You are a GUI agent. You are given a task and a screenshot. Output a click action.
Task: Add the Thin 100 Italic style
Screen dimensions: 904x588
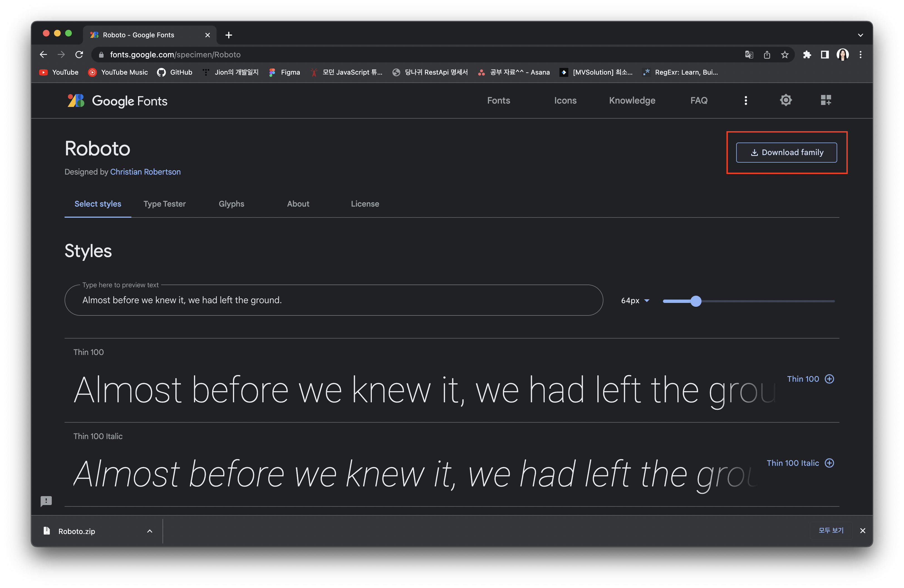(829, 463)
